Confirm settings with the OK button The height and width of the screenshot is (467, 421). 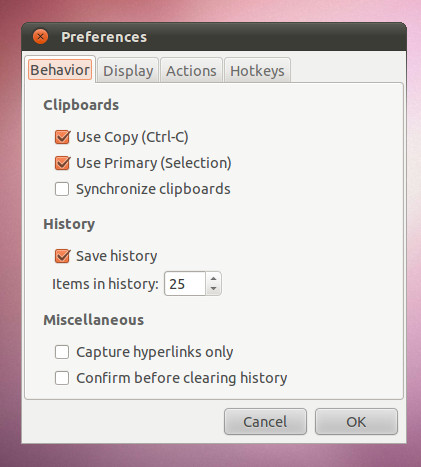[x=356, y=422]
